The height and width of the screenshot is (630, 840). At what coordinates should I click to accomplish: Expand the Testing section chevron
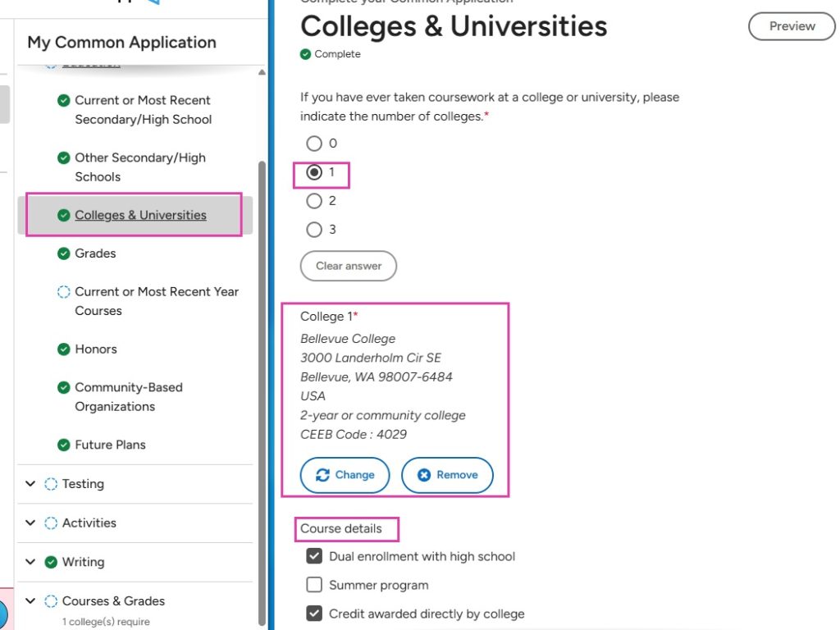(30, 484)
